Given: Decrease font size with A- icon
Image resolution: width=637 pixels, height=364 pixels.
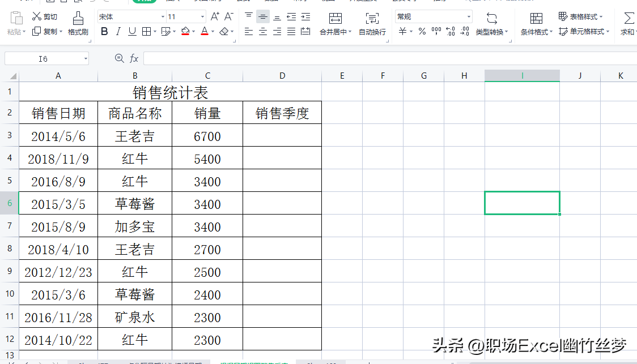Looking at the screenshot, I should pos(229,16).
